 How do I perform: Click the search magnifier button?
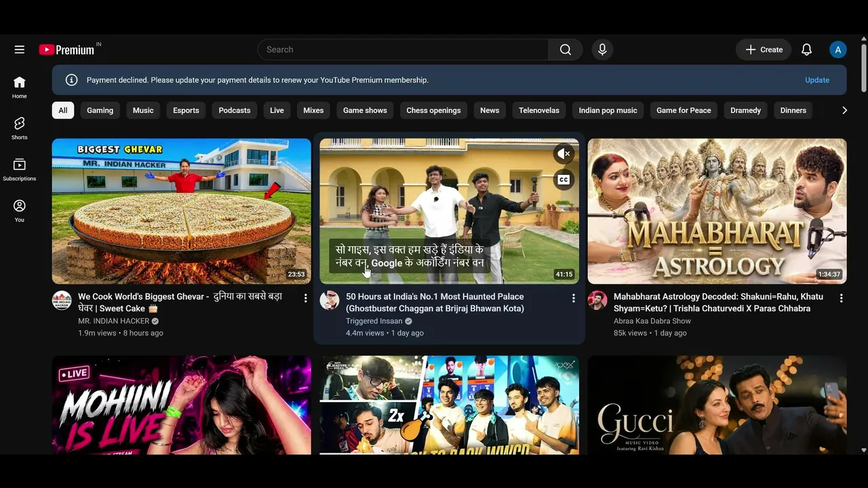[566, 49]
